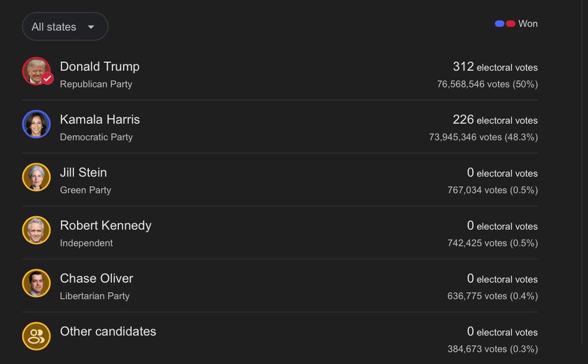This screenshot has height=364, width=588.
Task: Select the Jill Stein candidate name
Action: (83, 172)
